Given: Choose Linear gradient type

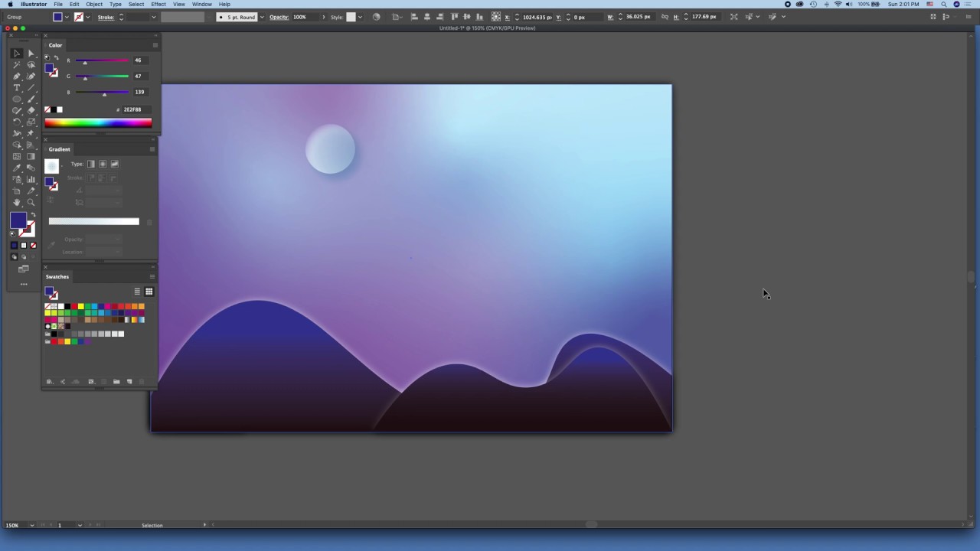Looking at the screenshot, I should click(91, 164).
